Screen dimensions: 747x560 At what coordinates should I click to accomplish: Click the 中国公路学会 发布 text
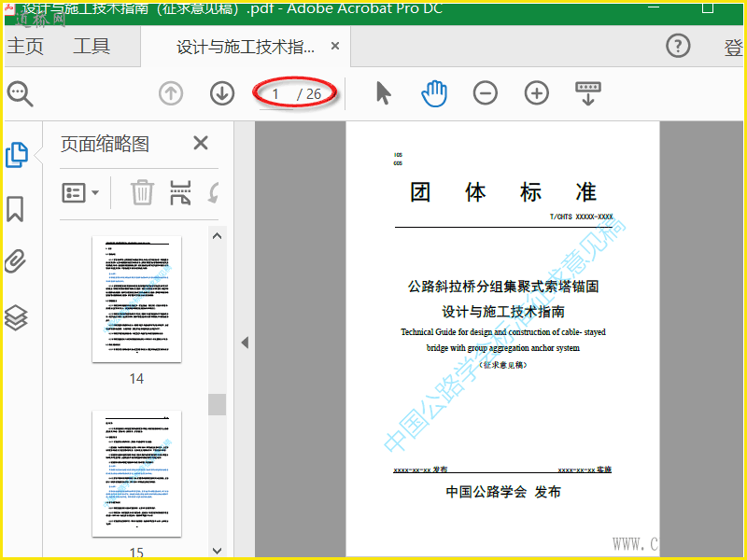[503, 492]
